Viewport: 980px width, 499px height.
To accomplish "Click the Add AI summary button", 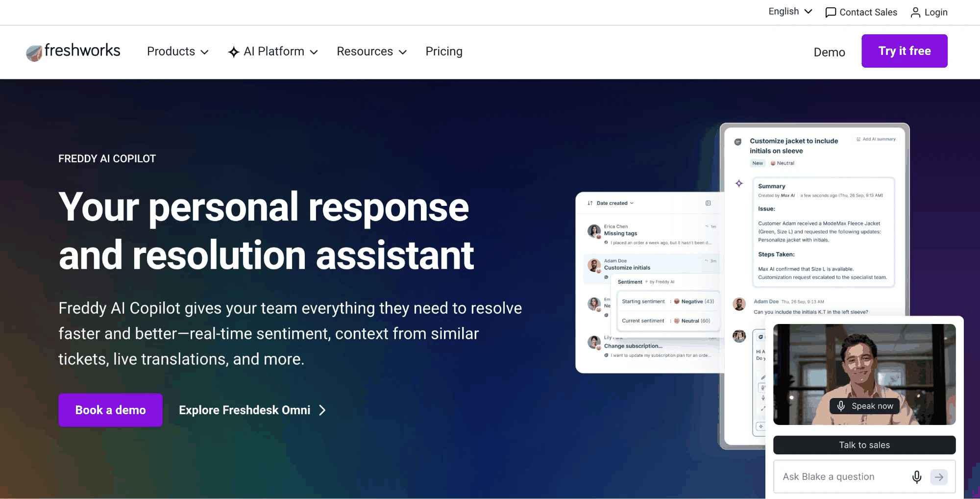I will coord(876,139).
